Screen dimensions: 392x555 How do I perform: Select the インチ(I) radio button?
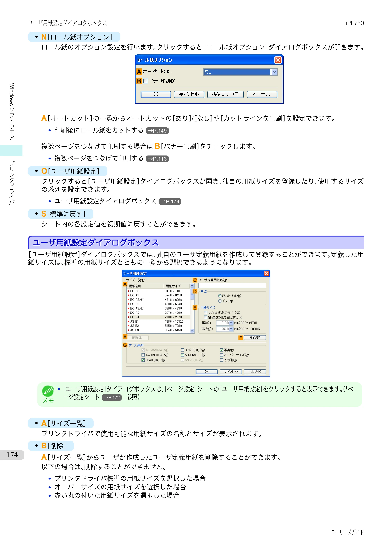(220, 301)
